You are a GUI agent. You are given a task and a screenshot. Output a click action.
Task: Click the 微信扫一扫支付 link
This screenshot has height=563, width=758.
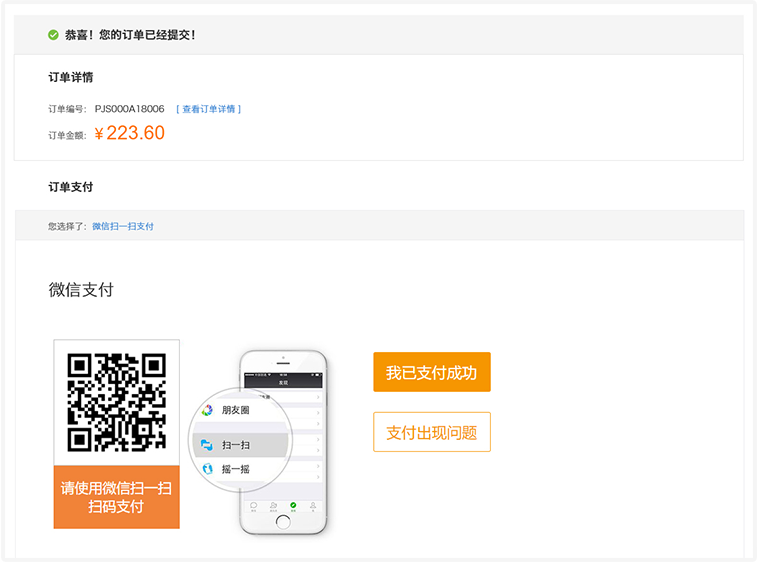click(123, 226)
